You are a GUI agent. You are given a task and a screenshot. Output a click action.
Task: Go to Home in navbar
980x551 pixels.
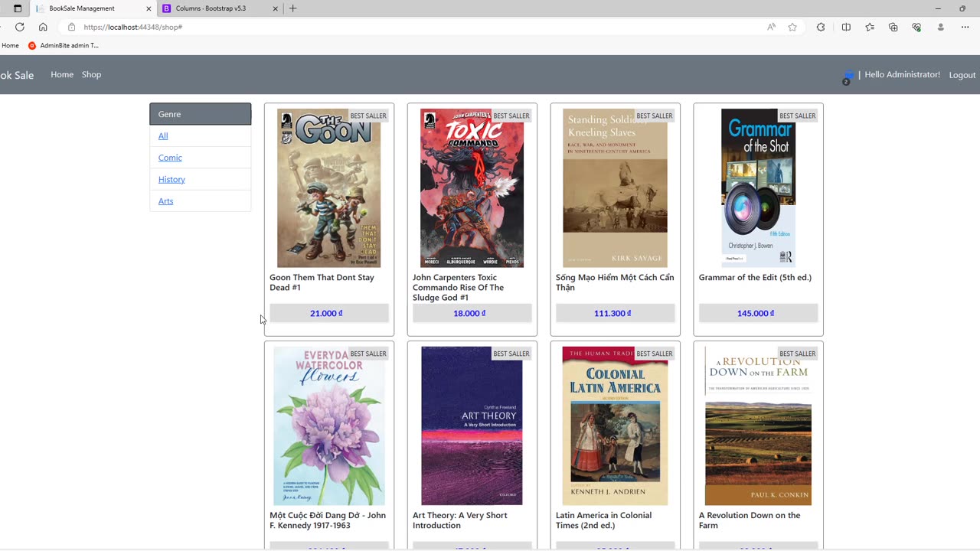pos(62,74)
